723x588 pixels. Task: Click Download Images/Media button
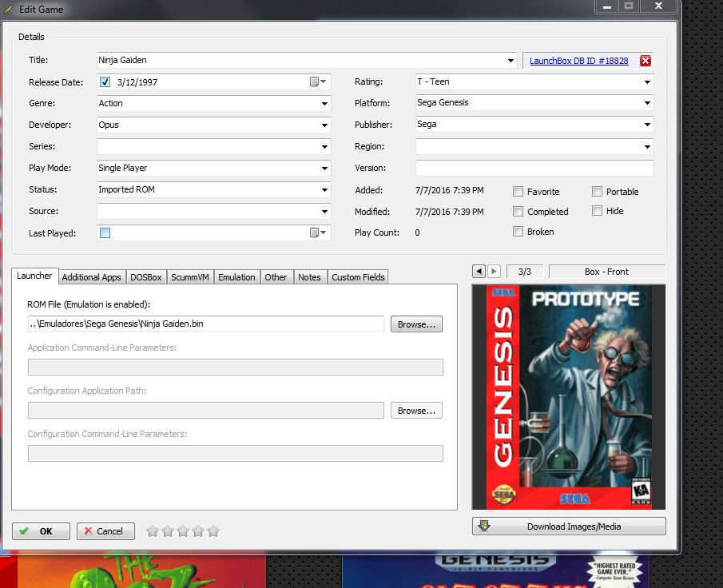click(569, 526)
